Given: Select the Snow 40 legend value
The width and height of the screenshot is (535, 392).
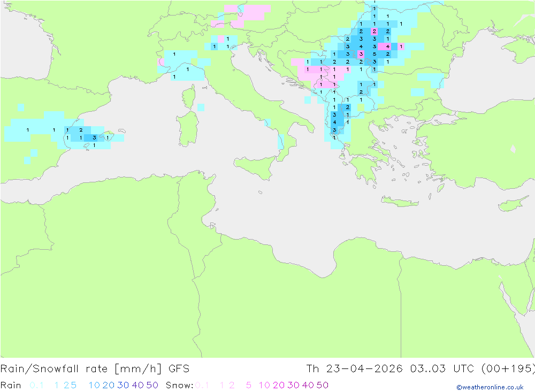Looking at the screenshot, I should coord(308,385).
